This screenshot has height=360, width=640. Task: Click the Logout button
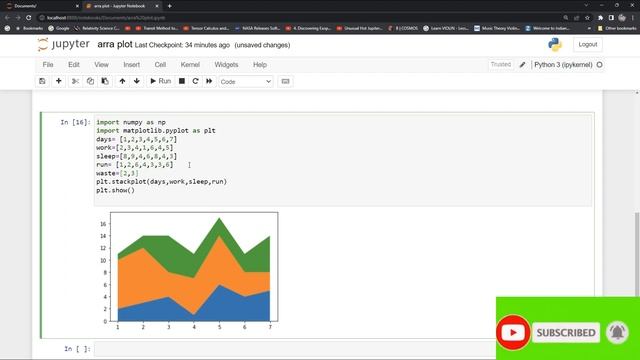point(588,44)
